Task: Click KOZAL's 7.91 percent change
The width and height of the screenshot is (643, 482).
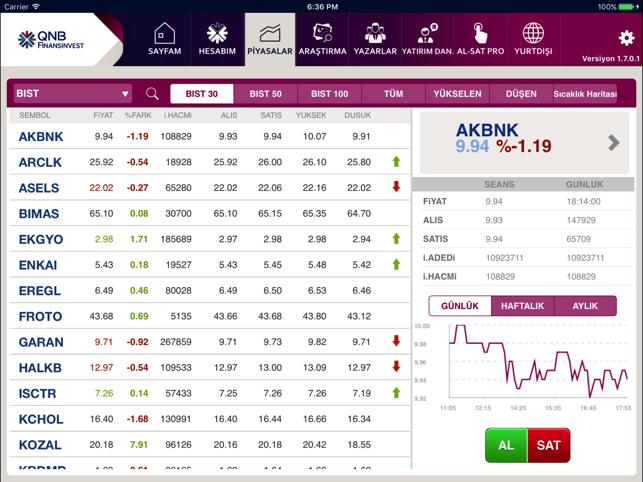Action: [139, 445]
